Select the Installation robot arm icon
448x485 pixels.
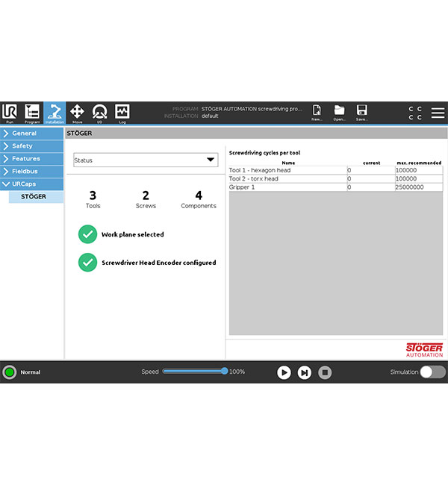point(55,112)
